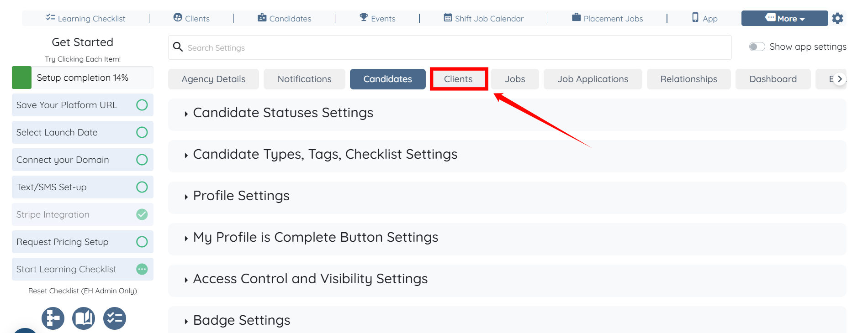Focus the Search Settings field
The width and height of the screenshot is (868, 333).
pyautogui.click(x=450, y=47)
